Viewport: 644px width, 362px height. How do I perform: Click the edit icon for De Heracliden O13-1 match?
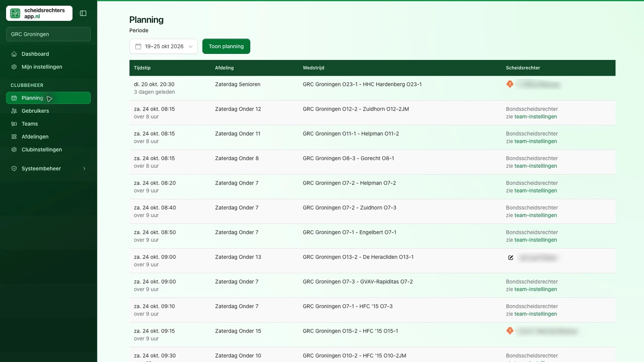(510, 257)
